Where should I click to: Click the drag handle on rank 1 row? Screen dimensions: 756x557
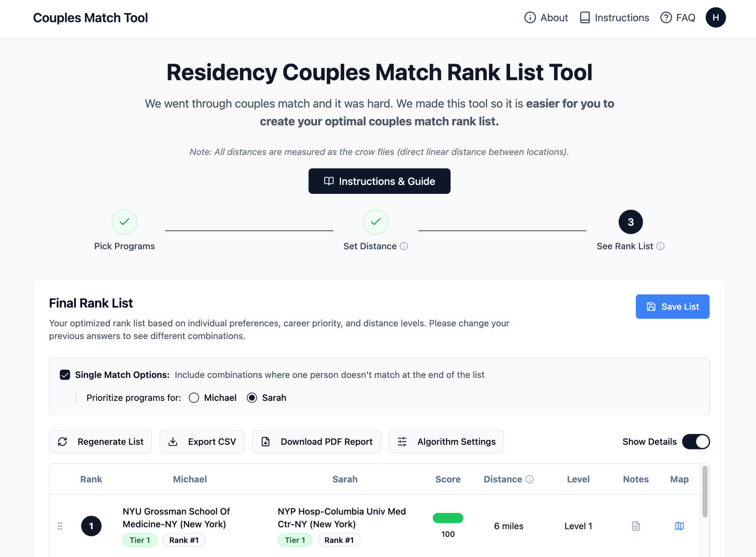click(60, 526)
